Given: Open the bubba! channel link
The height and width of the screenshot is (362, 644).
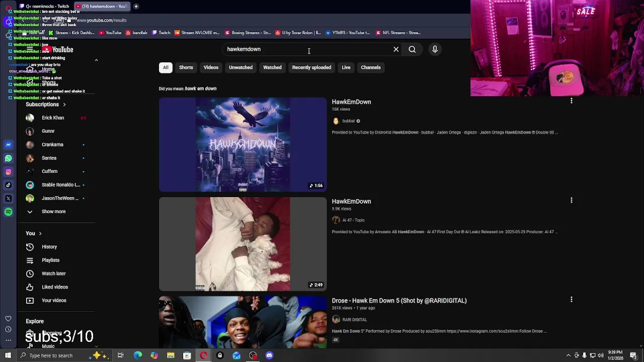Looking at the screenshot, I should pos(348,121).
